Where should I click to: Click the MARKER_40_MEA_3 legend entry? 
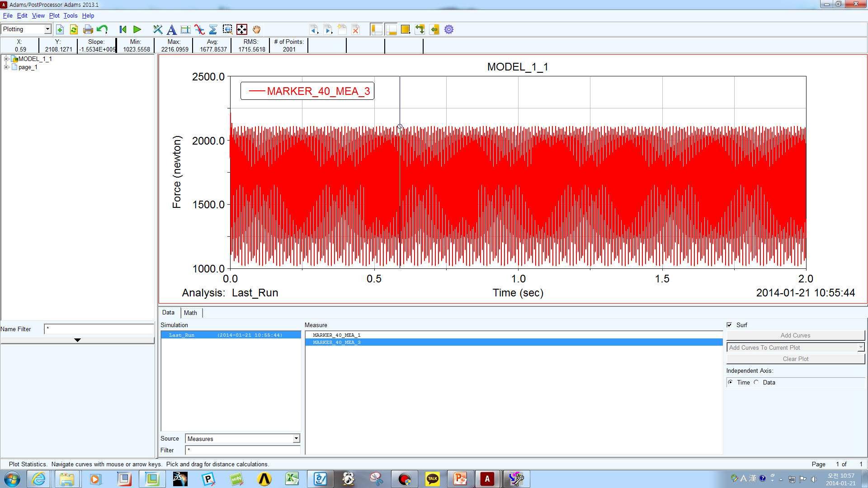pyautogui.click(x=307, y=91)
